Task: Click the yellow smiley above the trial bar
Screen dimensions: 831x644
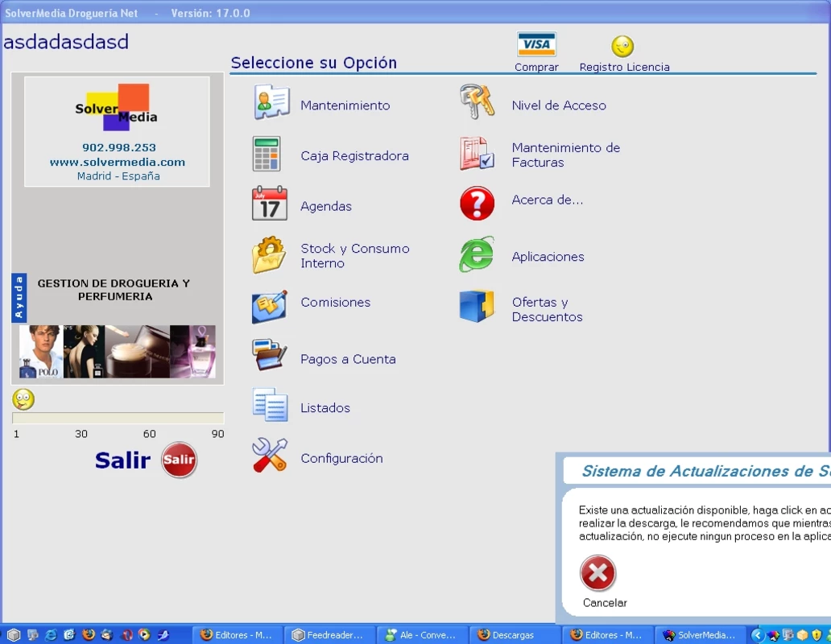Action: pos(23,399)
